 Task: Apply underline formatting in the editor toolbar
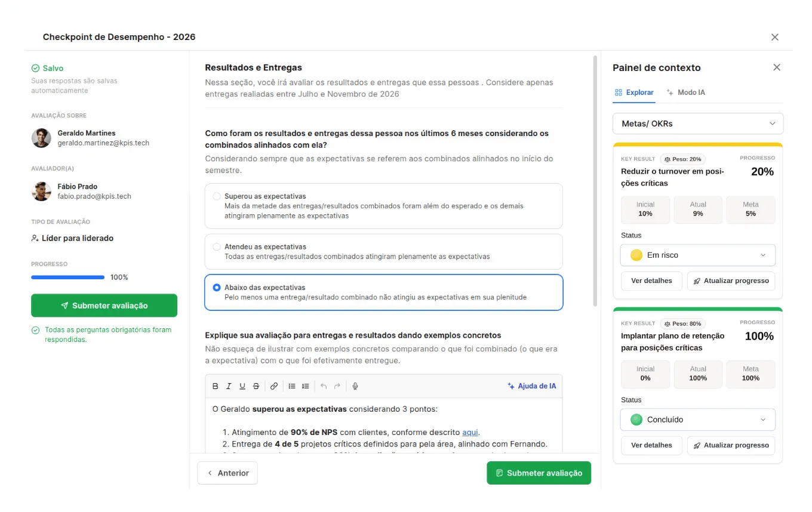pos(242,386)
